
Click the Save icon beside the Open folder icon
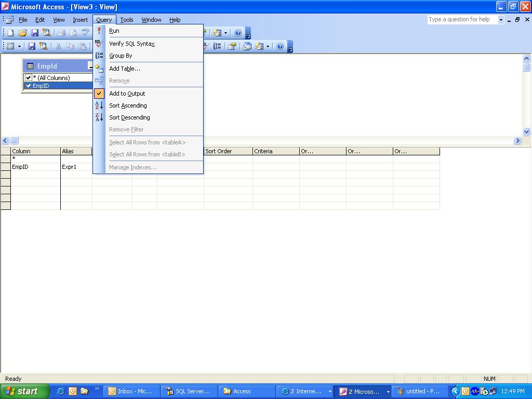pos(35,33)
